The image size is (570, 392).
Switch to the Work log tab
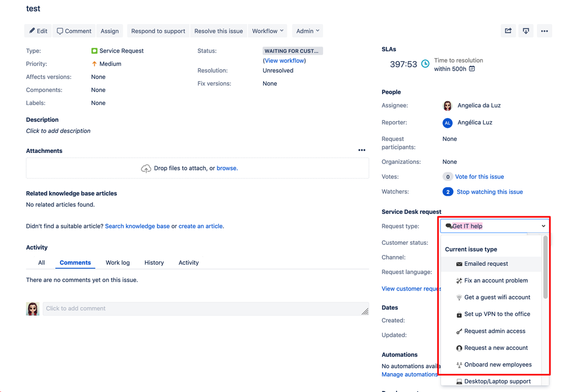click(x=118, y=262)
